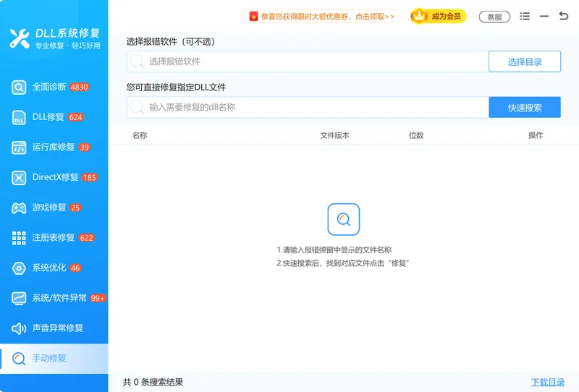
Task: Click the 声音异常修复 speaker icon
Action: coord(19,328)
